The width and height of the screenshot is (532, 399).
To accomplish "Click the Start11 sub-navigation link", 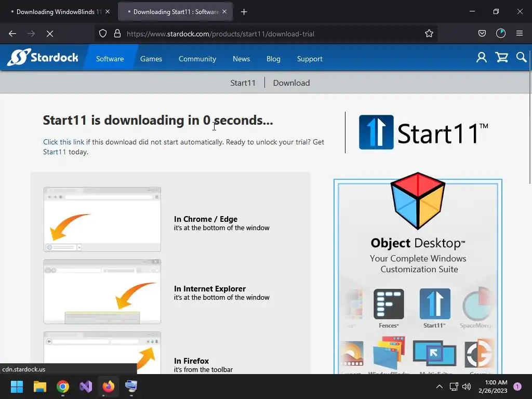I will 243,83.
